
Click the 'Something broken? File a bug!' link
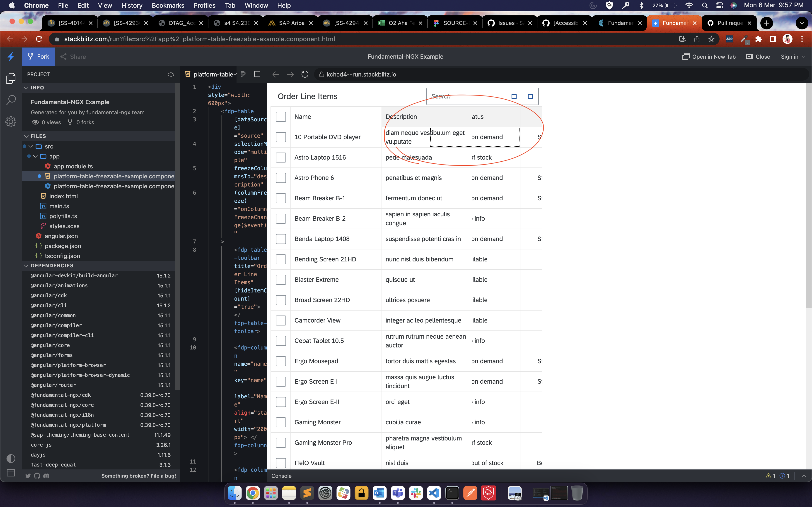[x=138, y=476]
